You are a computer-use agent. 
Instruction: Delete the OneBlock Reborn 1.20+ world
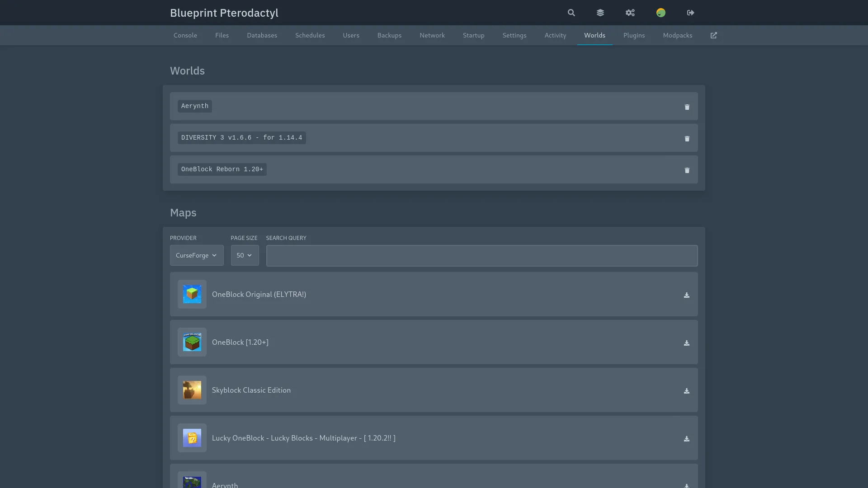[687, 170]
